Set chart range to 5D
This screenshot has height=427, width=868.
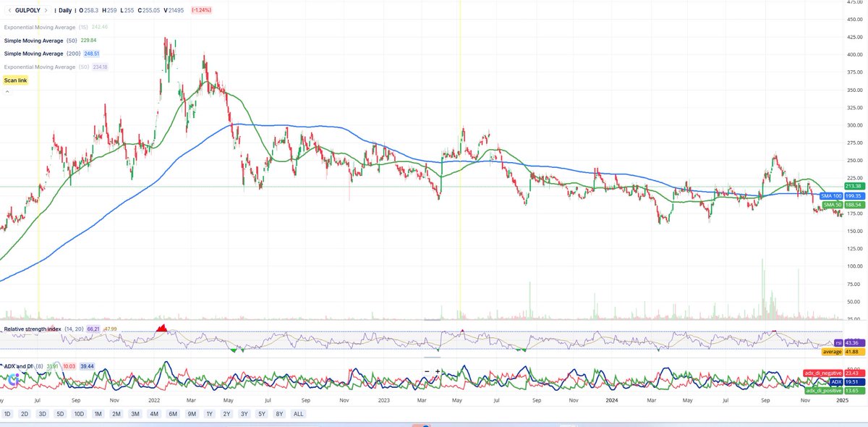tap(60, 414)
